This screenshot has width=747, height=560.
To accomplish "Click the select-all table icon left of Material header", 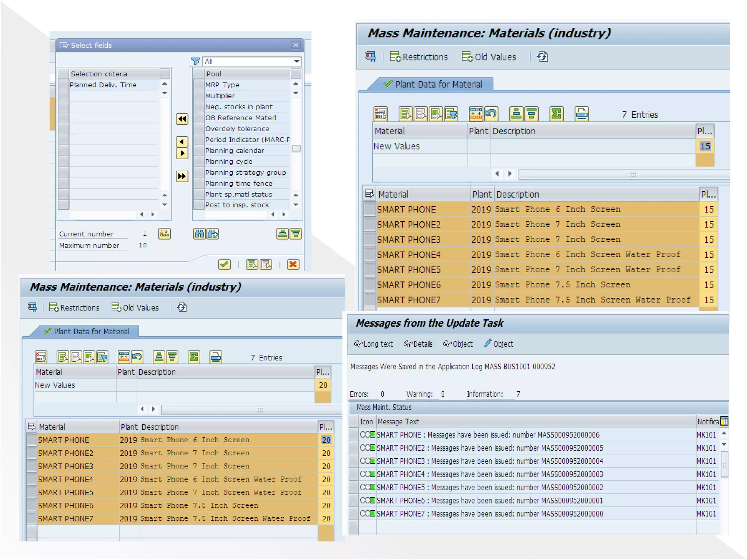I will pos(369,194).
